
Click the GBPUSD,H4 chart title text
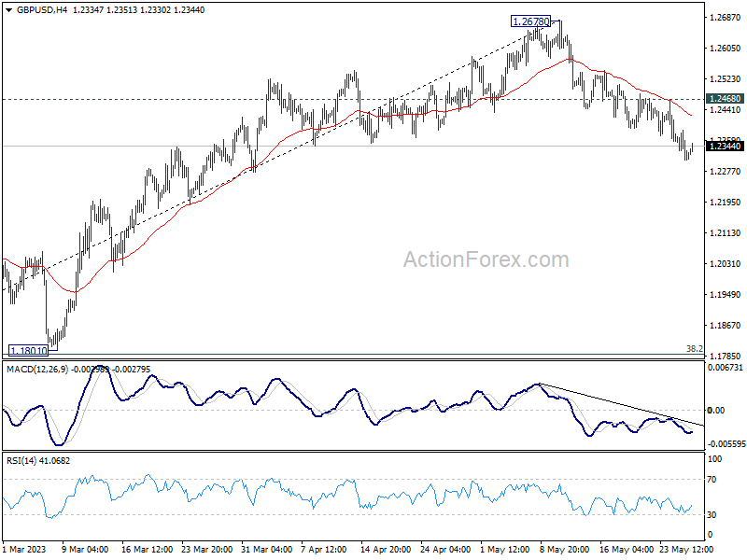click(x=42, y=10)
